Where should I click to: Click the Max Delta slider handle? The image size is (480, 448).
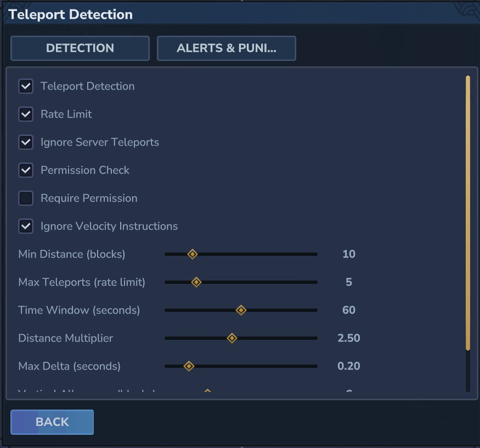tap(189, 366)
